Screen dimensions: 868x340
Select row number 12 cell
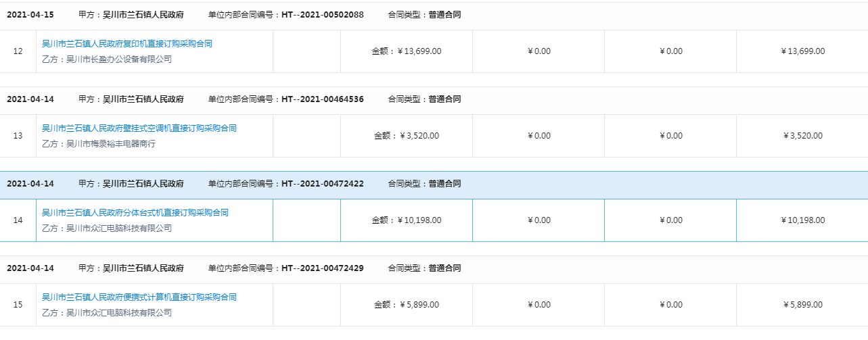(18, 51)
